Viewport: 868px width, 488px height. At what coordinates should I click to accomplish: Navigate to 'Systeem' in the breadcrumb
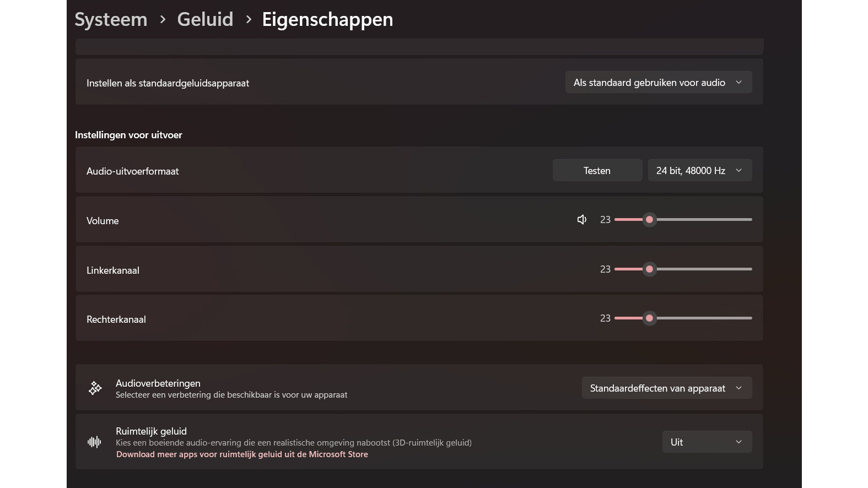point(111,19)
